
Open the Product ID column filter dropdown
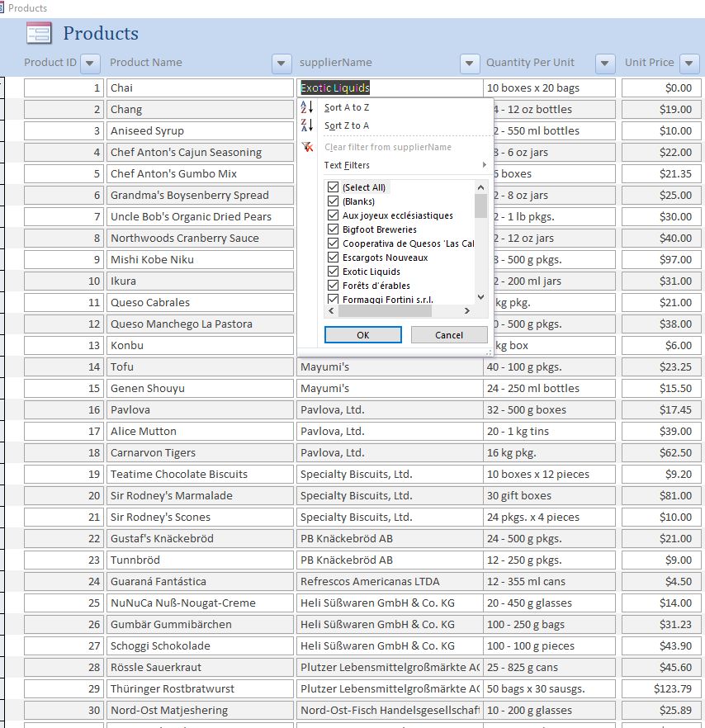(90, 63)
